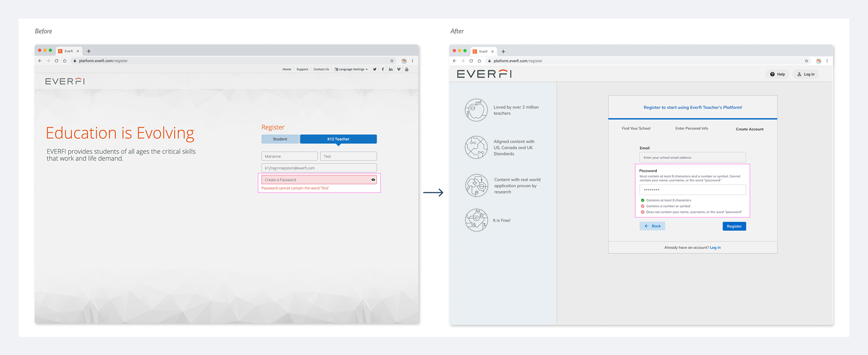Select the K12 Teacher registration toggle
Screen dimensions: 868x355
338,139
